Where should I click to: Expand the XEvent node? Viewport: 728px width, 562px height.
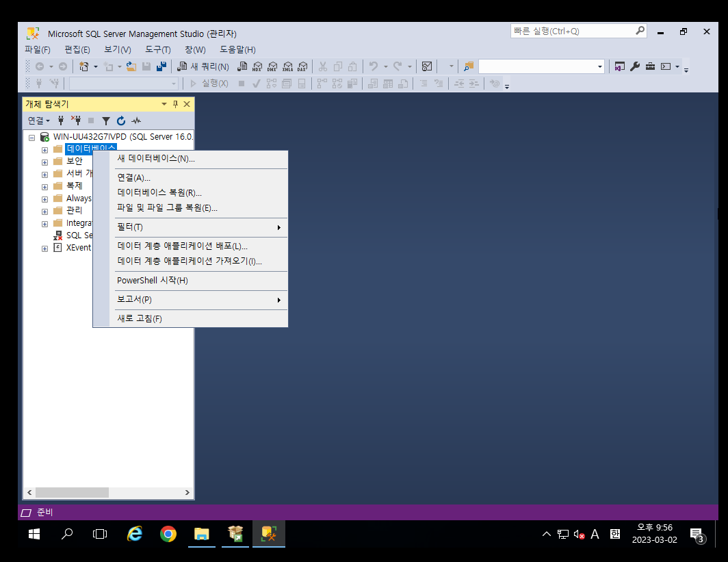coord(44,249)
